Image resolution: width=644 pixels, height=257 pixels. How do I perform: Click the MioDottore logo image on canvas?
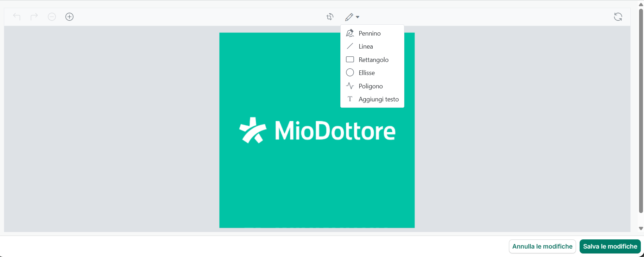point(317,130)
